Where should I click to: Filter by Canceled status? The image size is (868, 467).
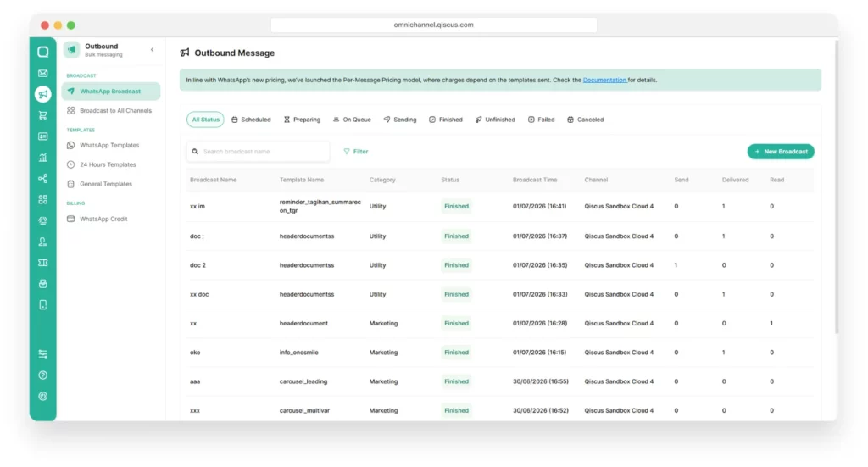[586, 120]
